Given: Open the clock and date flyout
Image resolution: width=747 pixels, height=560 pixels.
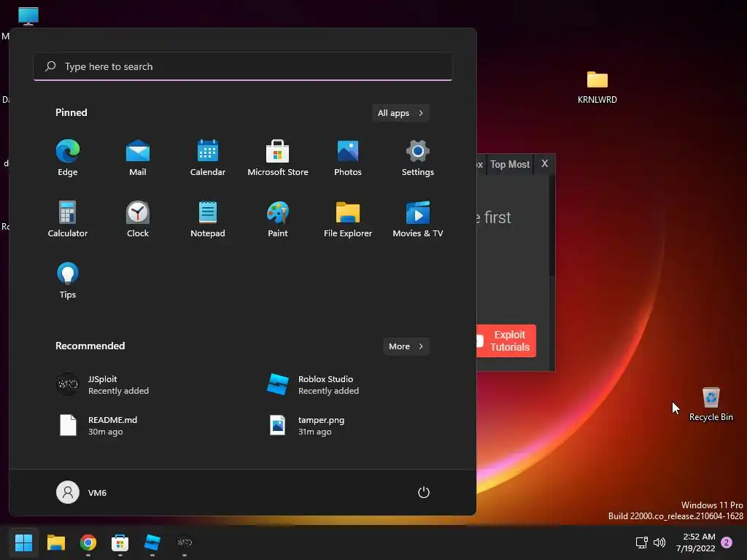Looking at the screenshot, I should [x=695, y=542].
